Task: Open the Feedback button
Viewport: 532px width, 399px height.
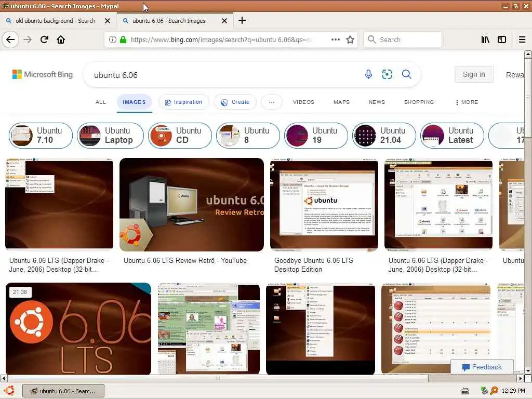Action: tap(482, 367)
